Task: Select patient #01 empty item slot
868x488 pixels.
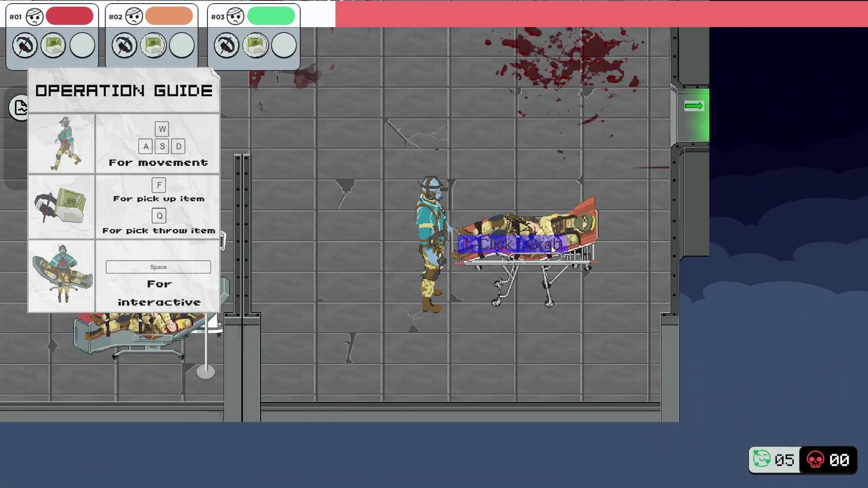Action: [x=82, y=45]
